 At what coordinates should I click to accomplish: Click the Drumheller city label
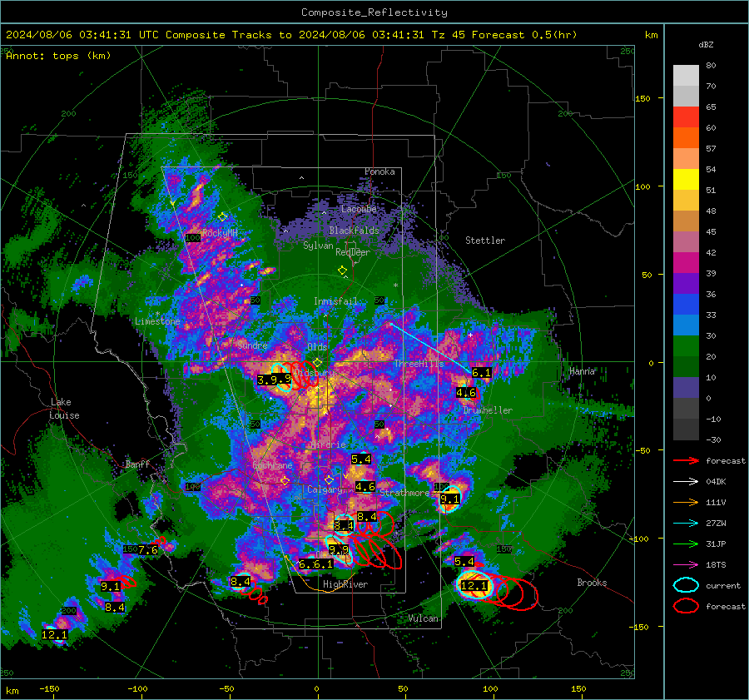point(487,410)
